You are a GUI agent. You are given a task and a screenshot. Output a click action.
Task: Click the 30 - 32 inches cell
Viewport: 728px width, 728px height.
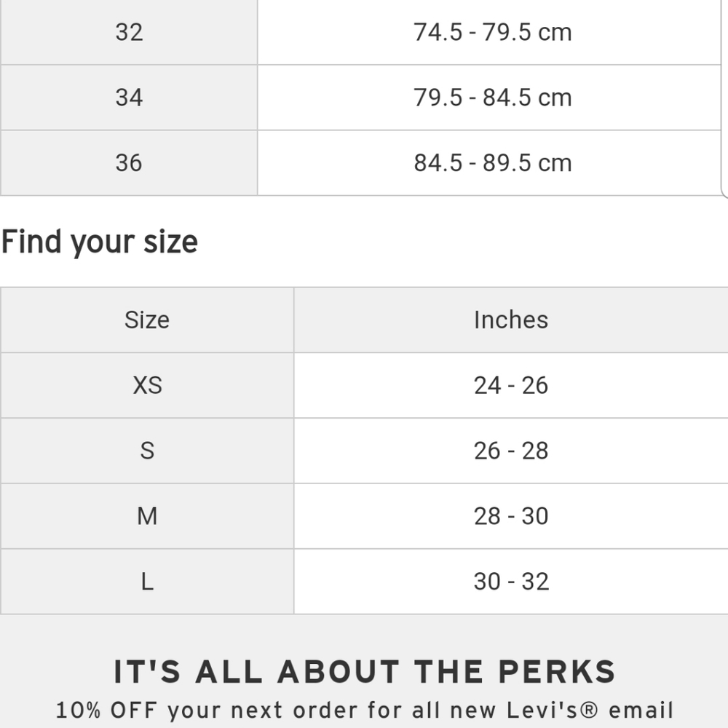tap(511, 581)
